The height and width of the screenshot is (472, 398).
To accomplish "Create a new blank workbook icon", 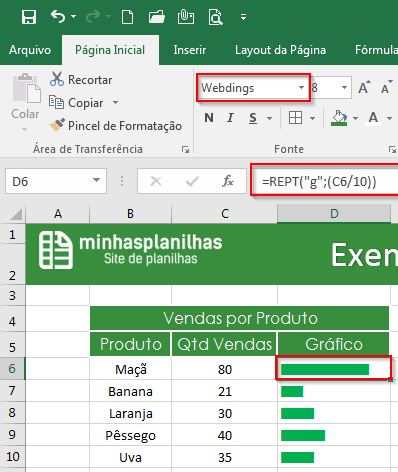I will 127,17.
